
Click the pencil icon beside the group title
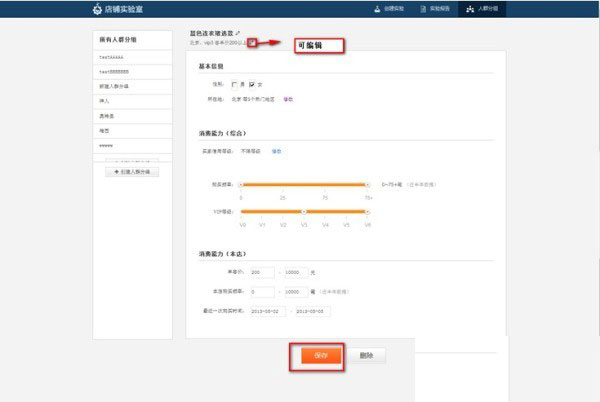(x=238, y=33)
